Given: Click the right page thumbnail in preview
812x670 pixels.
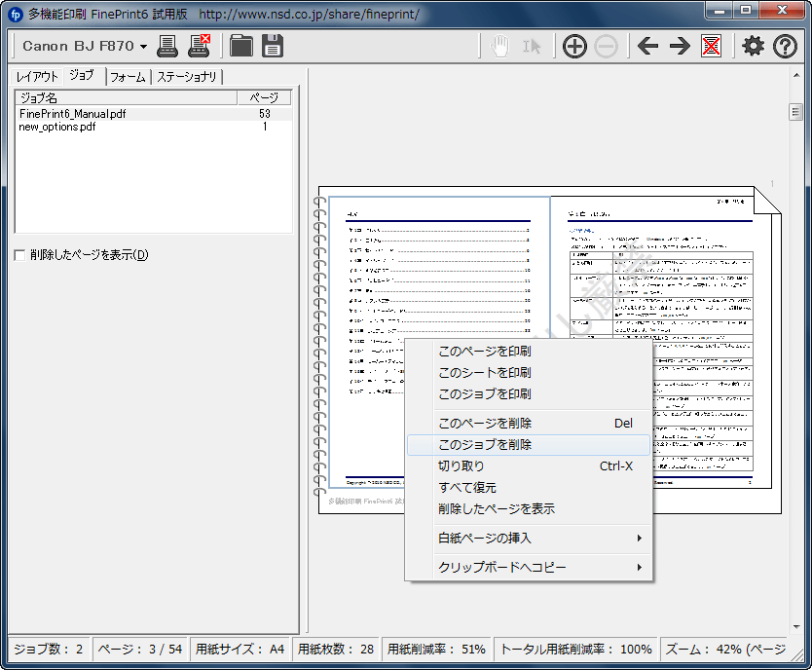Looking at the screenshot, I should click(661, 342).
